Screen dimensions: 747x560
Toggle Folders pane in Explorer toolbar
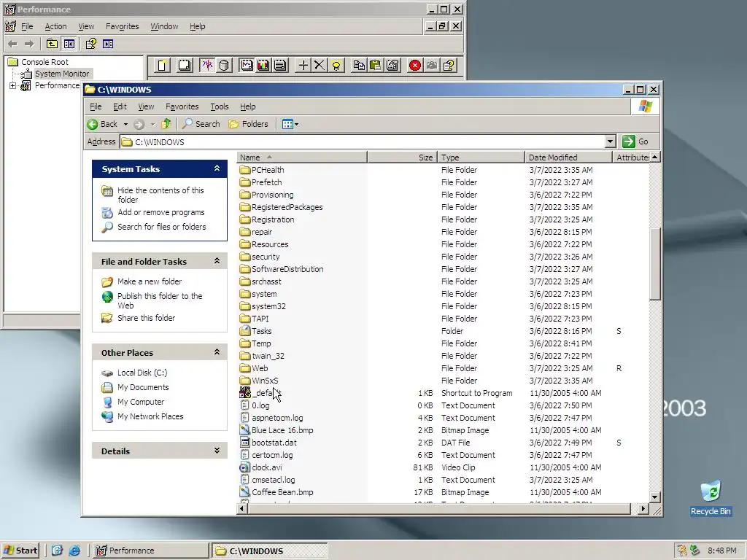(x=248, y=124)
